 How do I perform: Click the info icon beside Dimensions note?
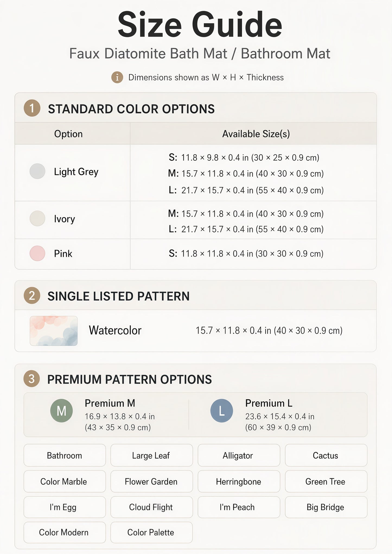117,77
